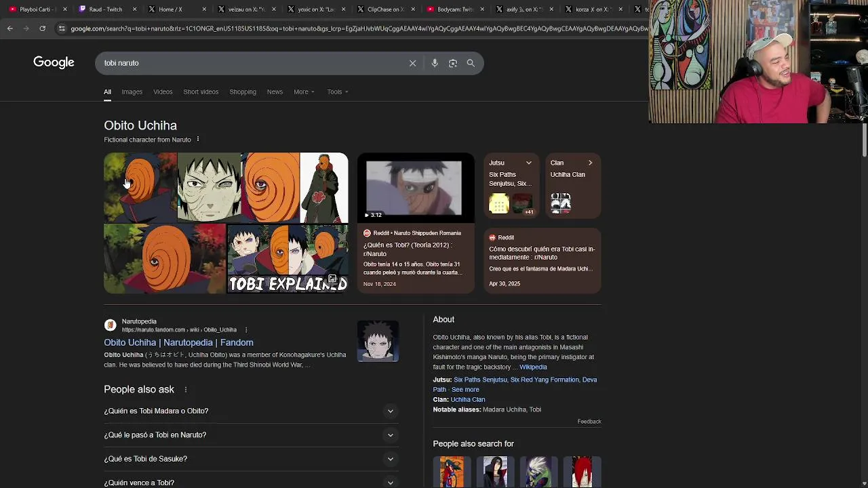Switch to the News tab

[275, 92]
